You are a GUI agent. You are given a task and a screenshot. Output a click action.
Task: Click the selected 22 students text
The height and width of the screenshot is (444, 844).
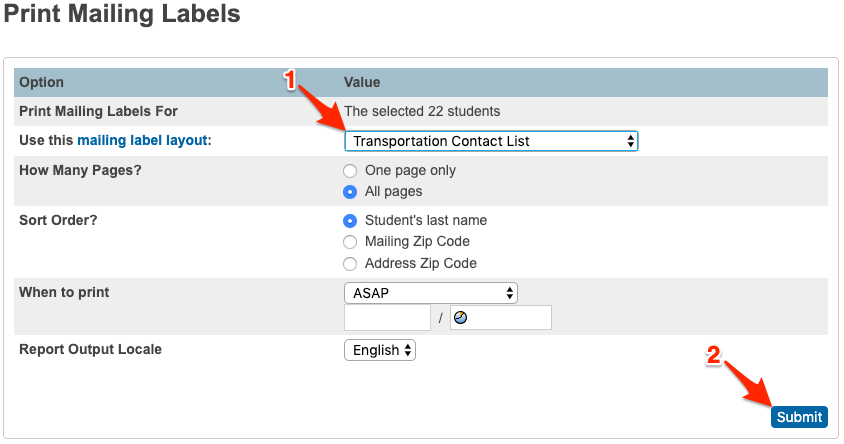click(422, 111)
